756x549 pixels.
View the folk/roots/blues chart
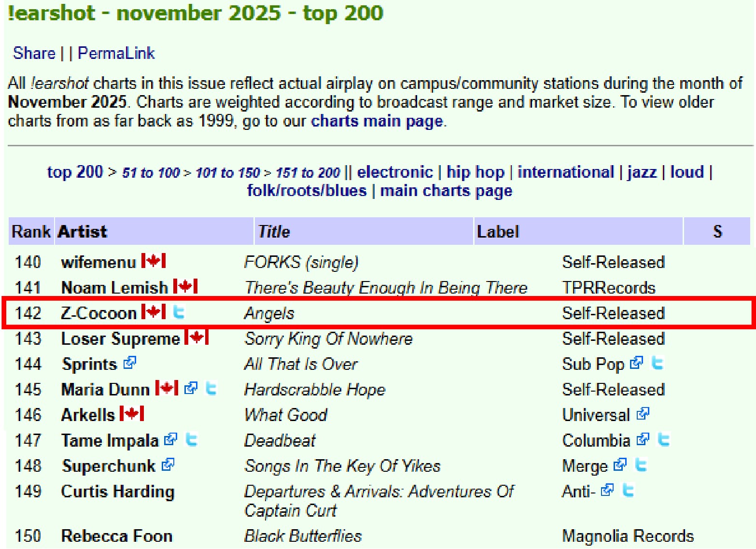[x=307, y=191]
